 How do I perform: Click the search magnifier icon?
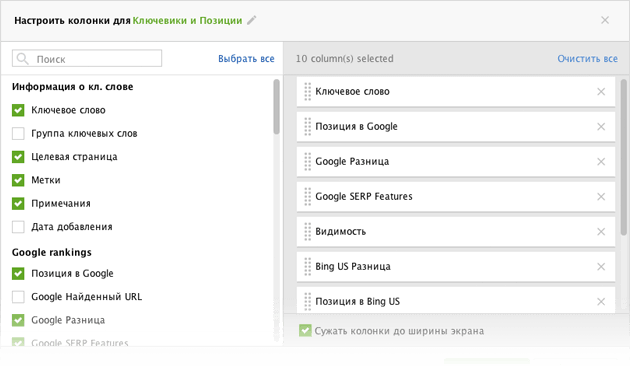pyautogui.click(x=22, y=59)
